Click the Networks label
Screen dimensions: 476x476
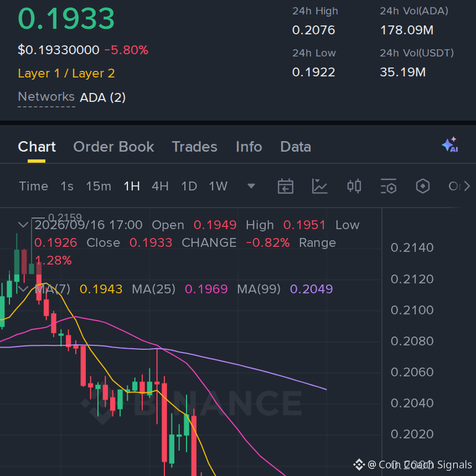click(x=46, y=97)
